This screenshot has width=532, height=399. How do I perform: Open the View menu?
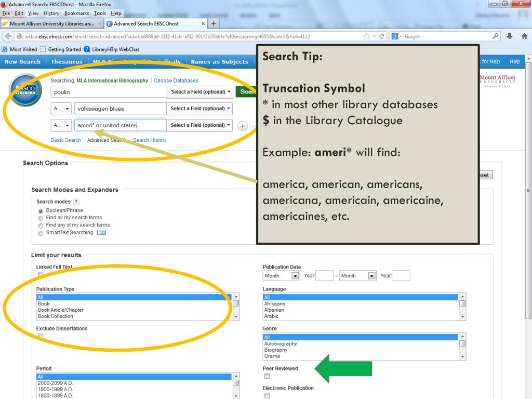click(33, 13)
